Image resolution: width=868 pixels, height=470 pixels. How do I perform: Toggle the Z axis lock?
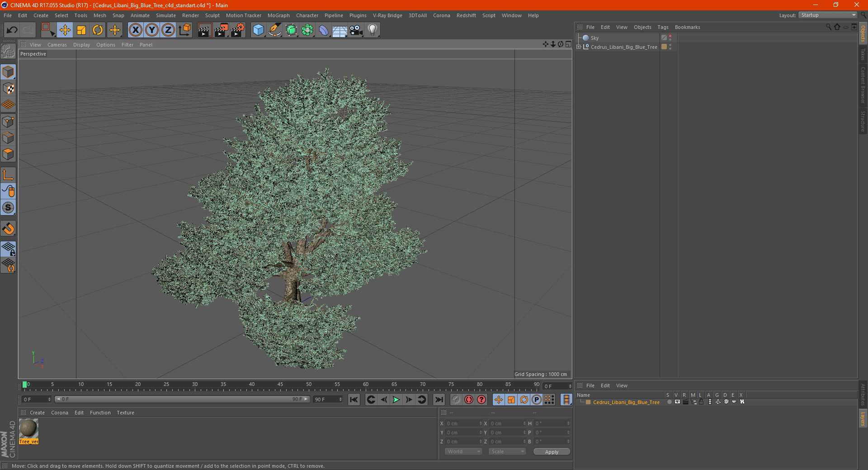pos(168,30)
